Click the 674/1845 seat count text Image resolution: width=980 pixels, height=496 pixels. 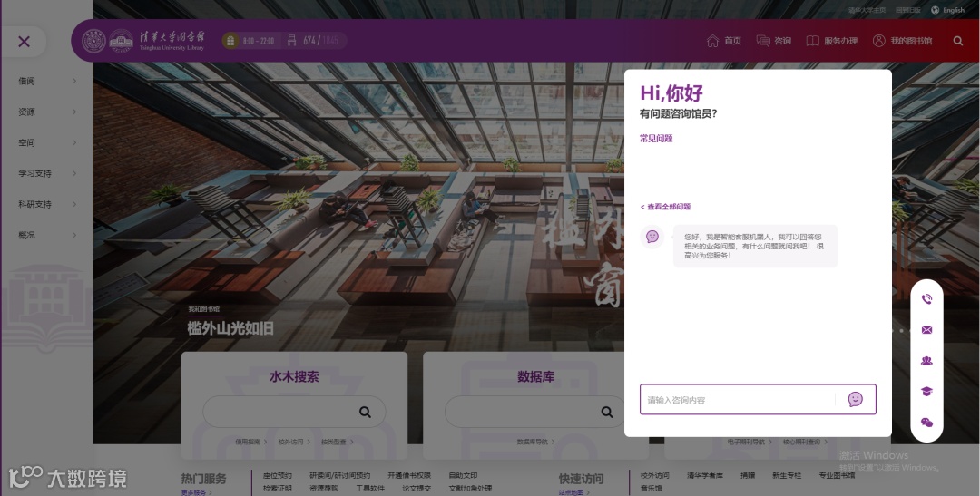tap(320, 41)
